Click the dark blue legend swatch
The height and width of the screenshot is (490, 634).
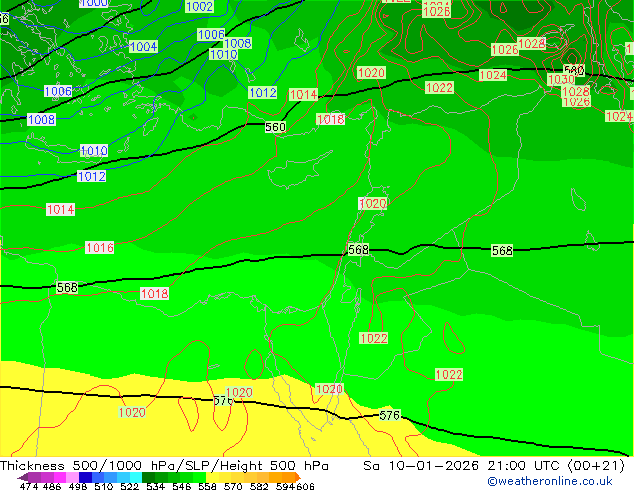point(85,477)
